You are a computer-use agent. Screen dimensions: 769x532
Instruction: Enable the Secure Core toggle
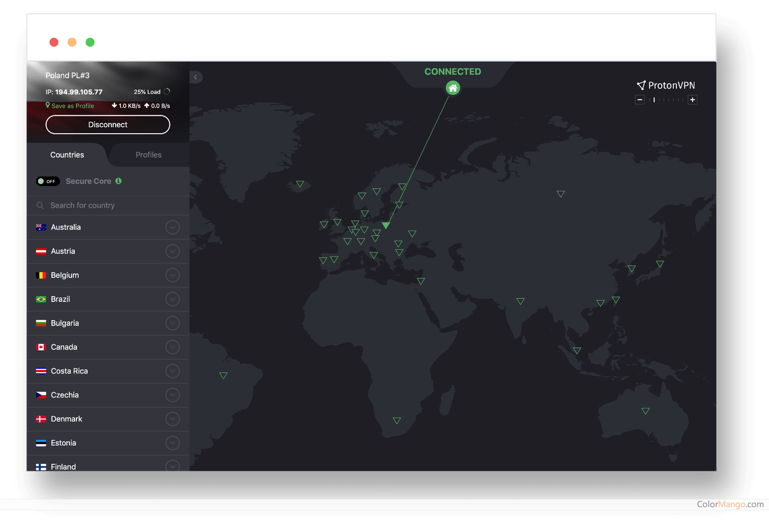coord(48,181)
